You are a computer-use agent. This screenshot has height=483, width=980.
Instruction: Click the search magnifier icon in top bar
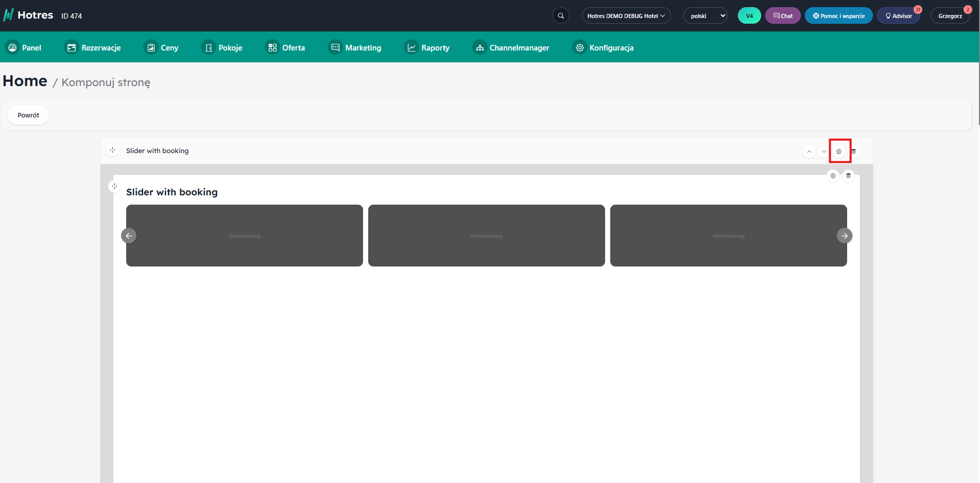point(561,16)
